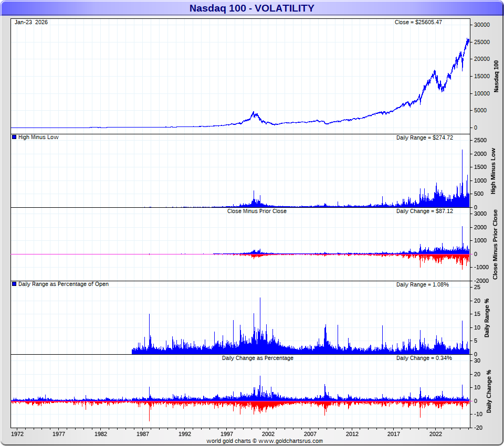
Task: Click the 3000 tick on Close Minus Prior Close axis
Action: [480, 214]
